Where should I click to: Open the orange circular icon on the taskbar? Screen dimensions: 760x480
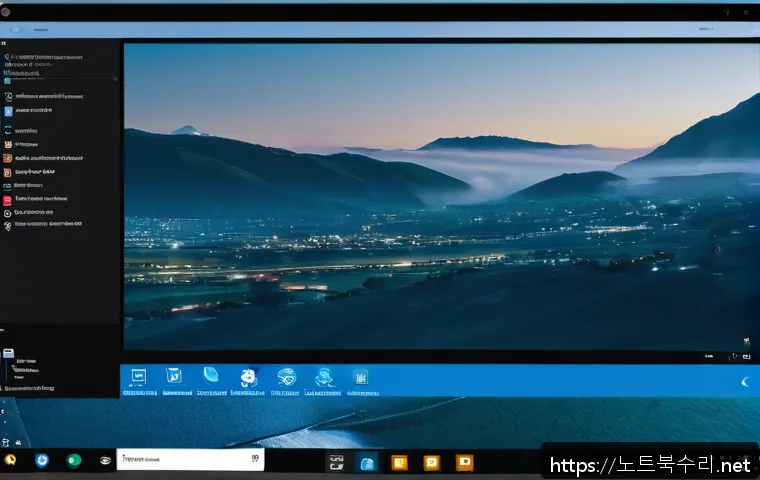coord(10,461)
